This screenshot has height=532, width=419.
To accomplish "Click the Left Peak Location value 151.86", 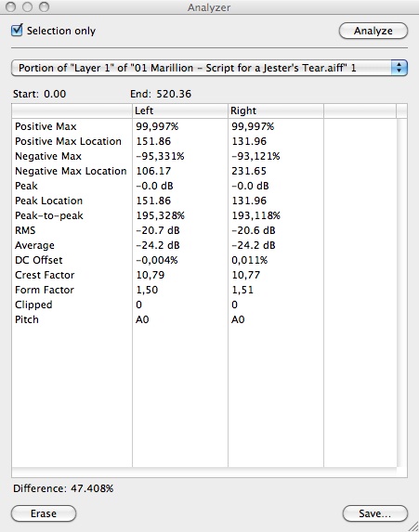I will pos(153,201).
